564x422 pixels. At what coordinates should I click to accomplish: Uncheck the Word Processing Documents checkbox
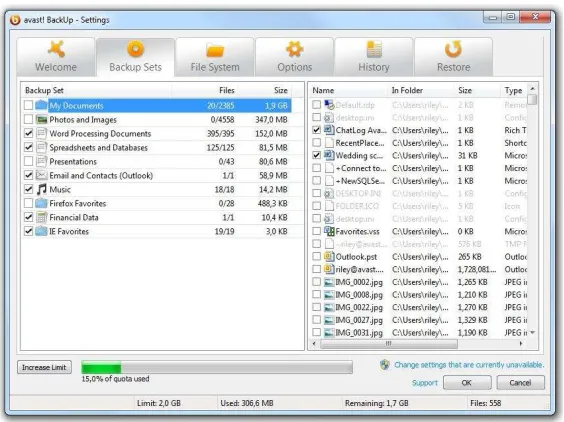pos(28,133)
